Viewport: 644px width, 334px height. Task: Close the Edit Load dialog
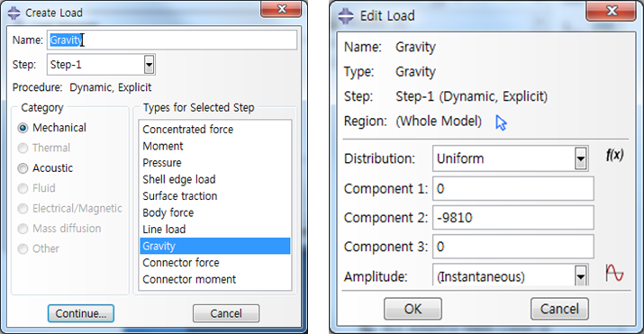pyautogui.click(x=612, y=11)
